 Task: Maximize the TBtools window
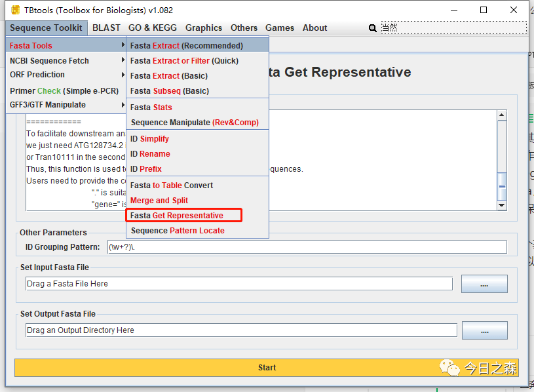[484, 10]
